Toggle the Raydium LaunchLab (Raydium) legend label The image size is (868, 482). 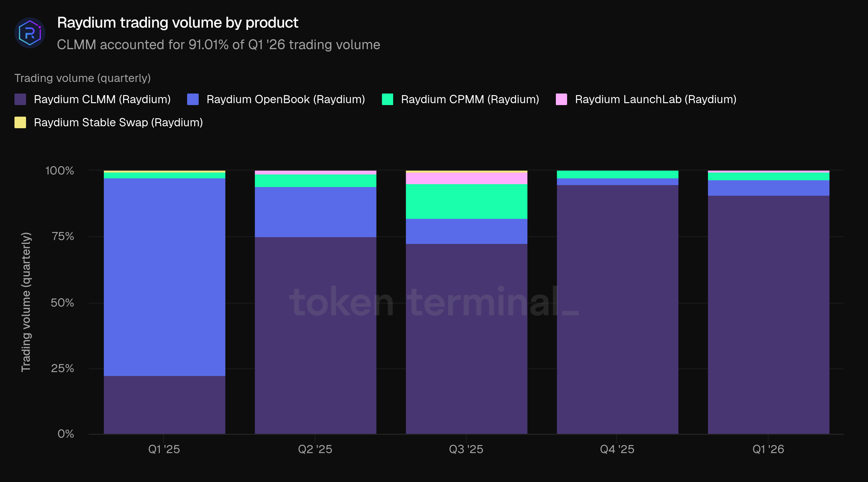tap(656, 99)
